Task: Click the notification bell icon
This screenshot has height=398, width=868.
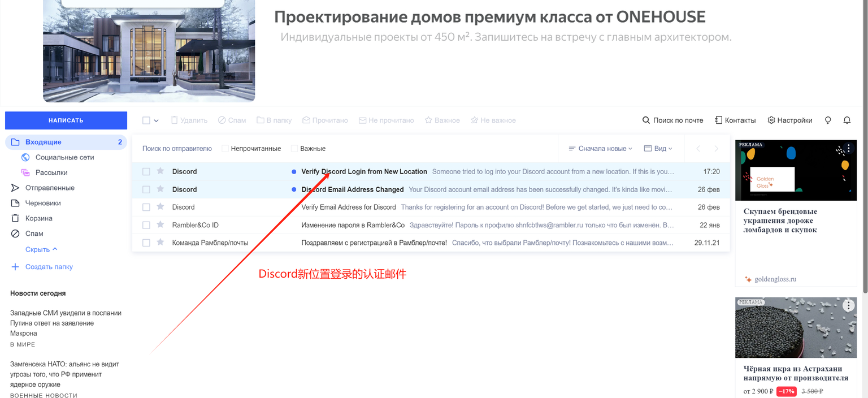Action: click(x=846, y=120)
